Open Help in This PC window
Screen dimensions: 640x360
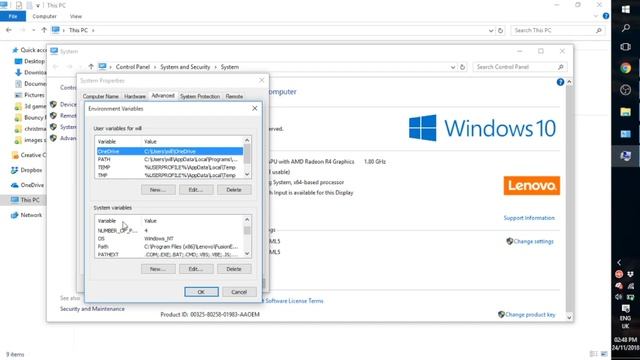tap(606, 16)
